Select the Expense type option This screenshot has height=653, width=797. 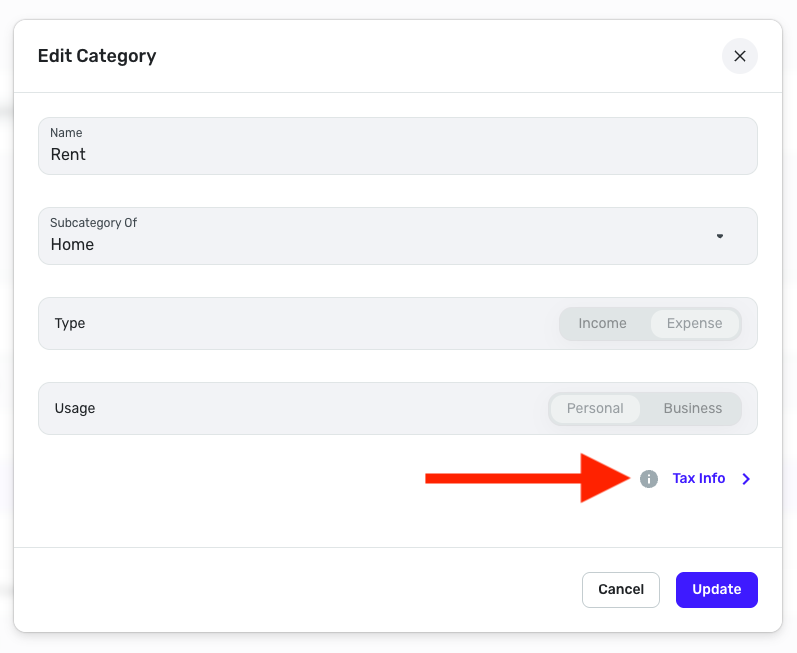click(x=694, y=323)
